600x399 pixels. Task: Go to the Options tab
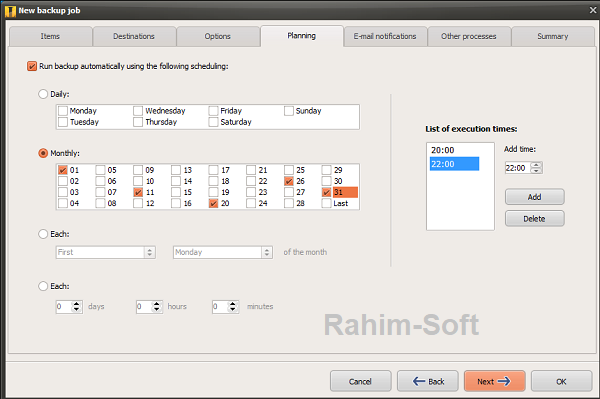pyautogui.click(x=218, y=36)
